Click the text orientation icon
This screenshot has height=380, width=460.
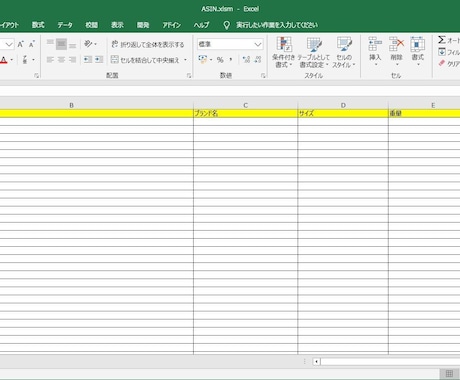pos(88,44)
